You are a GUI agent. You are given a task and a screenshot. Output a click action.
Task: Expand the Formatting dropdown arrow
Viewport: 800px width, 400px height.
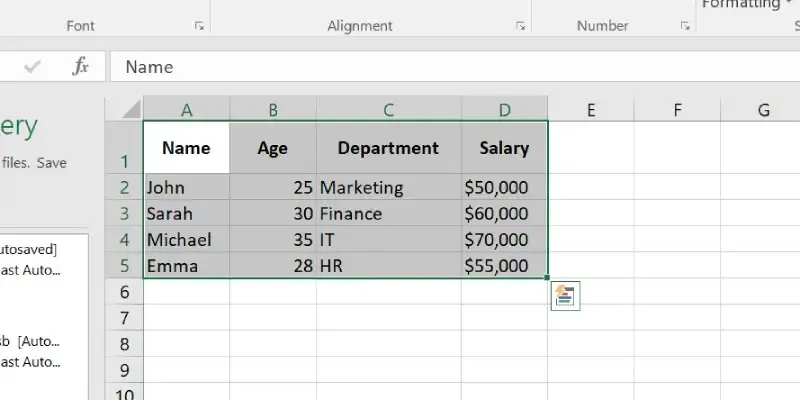788,4
